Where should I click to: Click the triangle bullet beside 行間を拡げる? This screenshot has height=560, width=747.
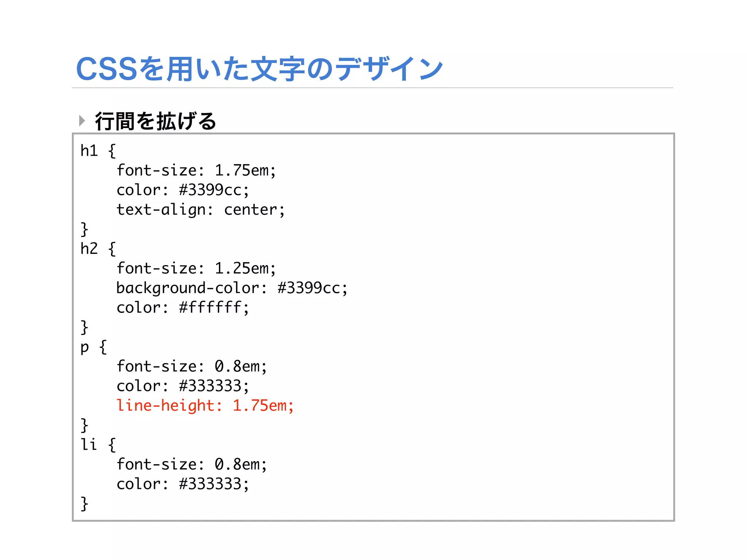(x=82, y=120)
